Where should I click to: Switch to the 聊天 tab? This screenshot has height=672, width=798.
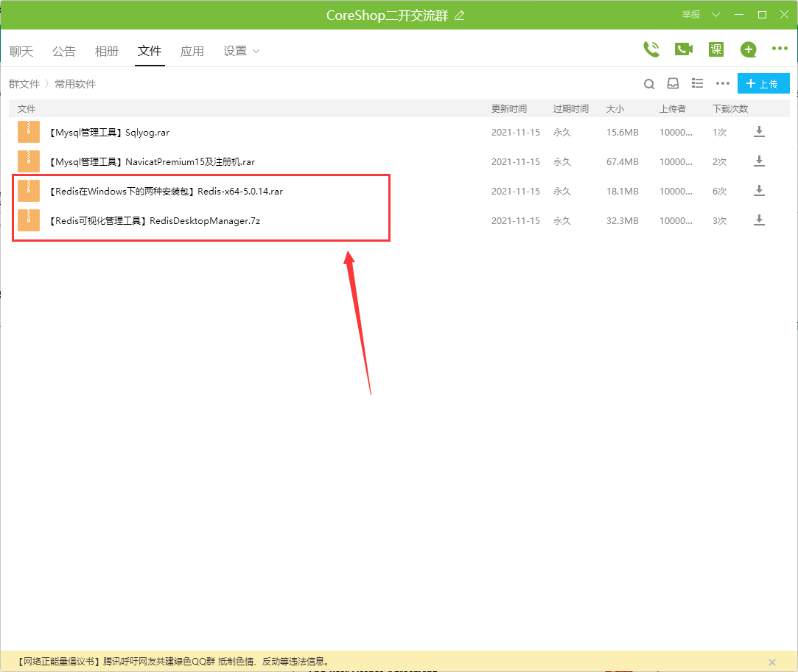coord(21,51)
